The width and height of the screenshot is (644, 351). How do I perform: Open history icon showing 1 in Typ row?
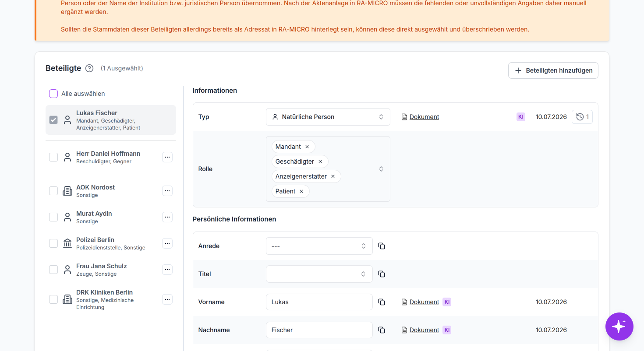[x=582, y=117]
